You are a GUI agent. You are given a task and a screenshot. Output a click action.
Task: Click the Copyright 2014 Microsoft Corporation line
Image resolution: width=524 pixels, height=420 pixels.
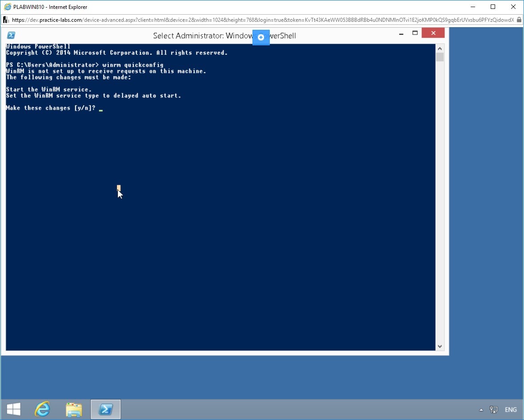click(x=117, y=53)
